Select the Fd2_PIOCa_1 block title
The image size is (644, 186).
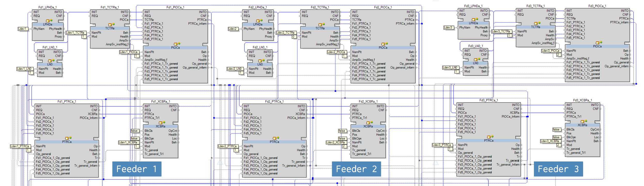[x=383, y=7]
